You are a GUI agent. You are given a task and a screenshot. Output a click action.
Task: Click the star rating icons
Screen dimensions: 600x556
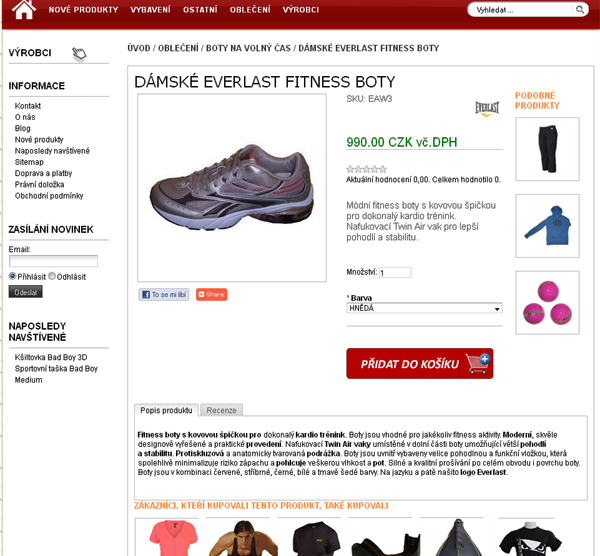(x=366, y=169)
